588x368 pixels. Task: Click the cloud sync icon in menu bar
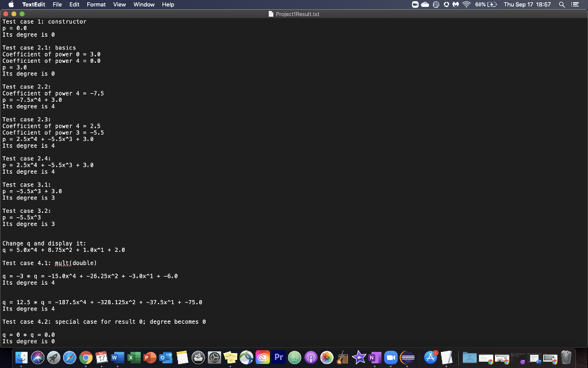[425, 5]
